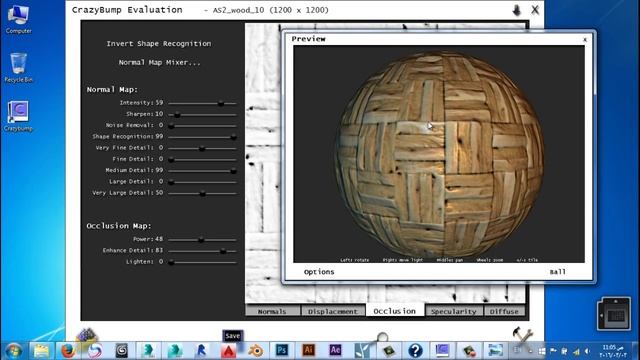
Task: Open the CrazyBump taskbar window button
Action: (x=442, y=351)
